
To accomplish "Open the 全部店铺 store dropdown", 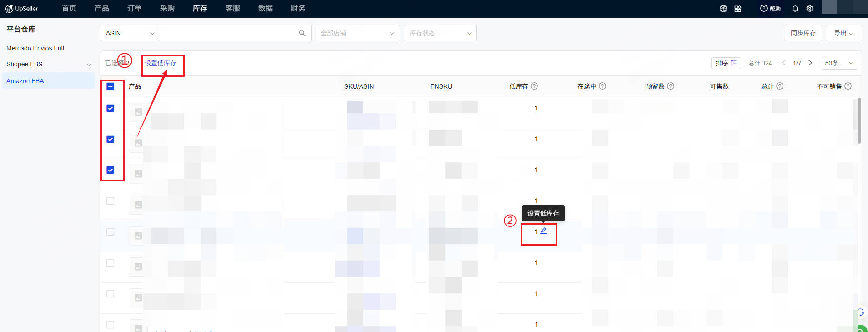I will click(x=358, y=33).
